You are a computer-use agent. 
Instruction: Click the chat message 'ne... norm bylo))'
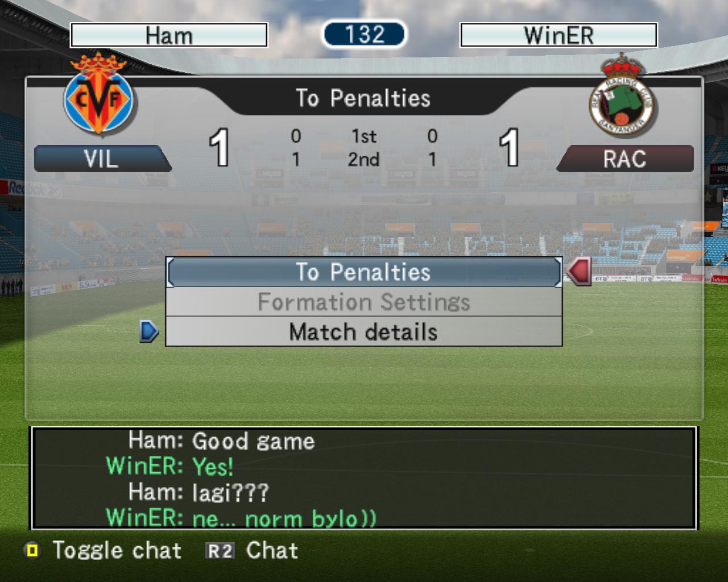click(x=284, y=518)
